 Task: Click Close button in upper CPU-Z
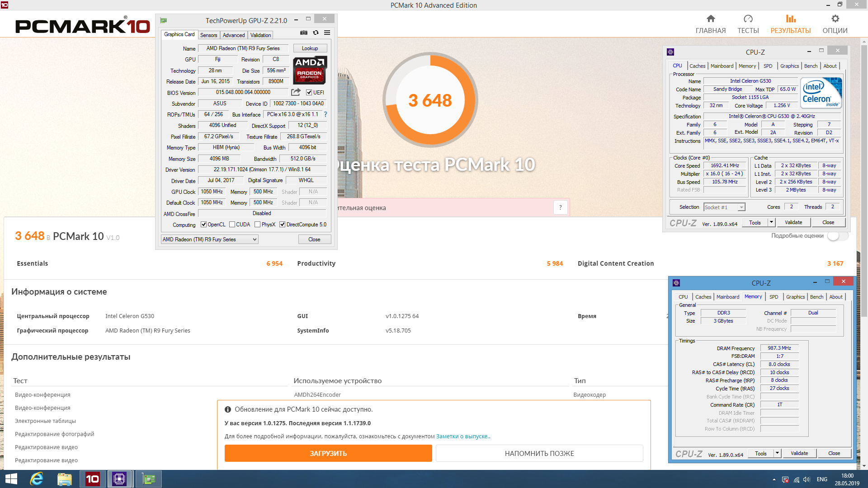(x=828, y=222)
